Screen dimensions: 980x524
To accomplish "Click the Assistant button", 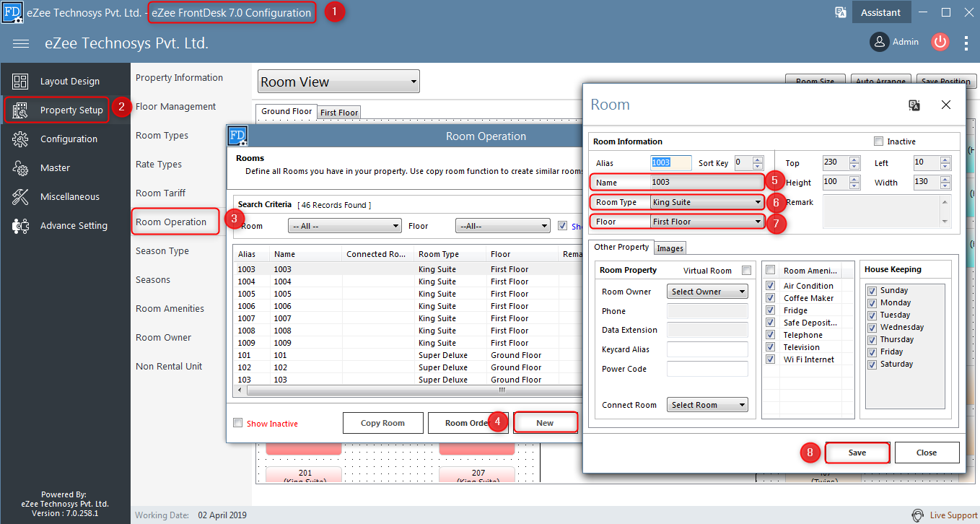I will (880, 12).
